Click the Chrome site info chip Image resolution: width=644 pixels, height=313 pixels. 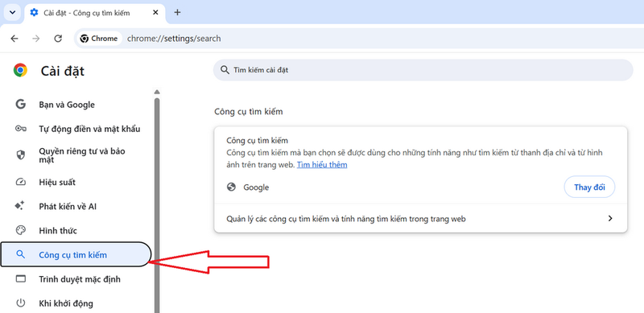pos(99,39)
